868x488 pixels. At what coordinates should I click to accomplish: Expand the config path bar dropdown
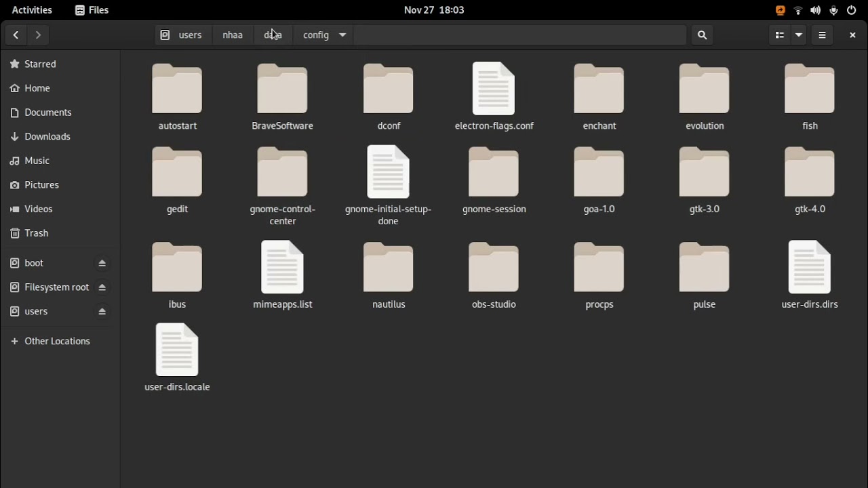tap(342, 35)
